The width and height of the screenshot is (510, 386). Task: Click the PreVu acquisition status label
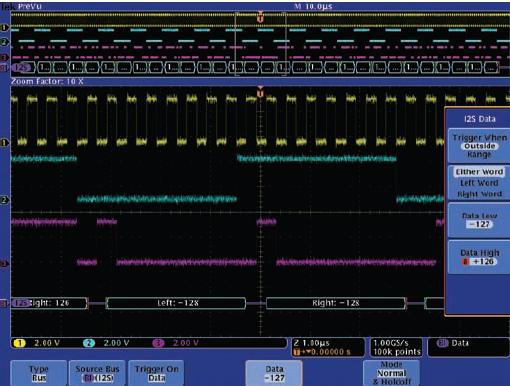click(x=29, y=6)
